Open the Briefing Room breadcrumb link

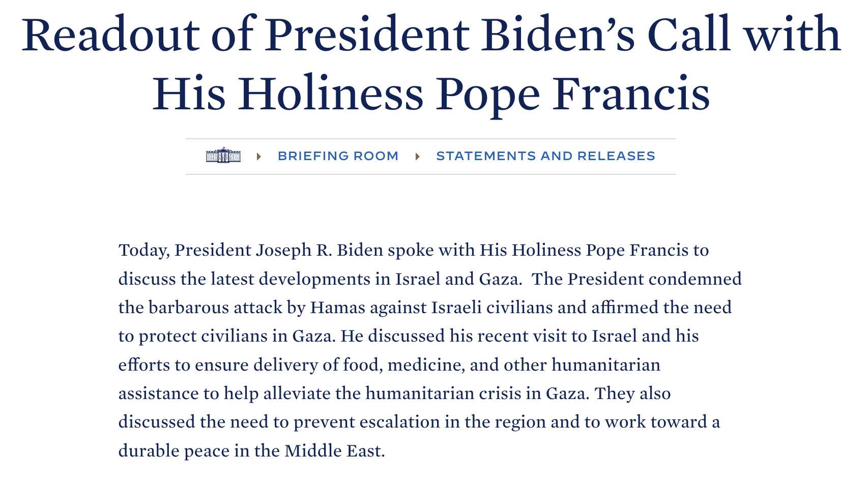338,156
